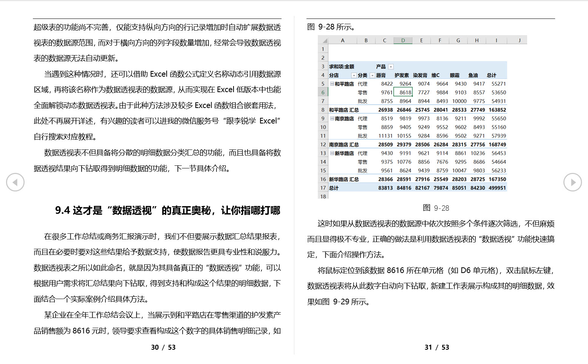
Task: Select the 南京路店 汇总 row label
Action: coord(344,145)
